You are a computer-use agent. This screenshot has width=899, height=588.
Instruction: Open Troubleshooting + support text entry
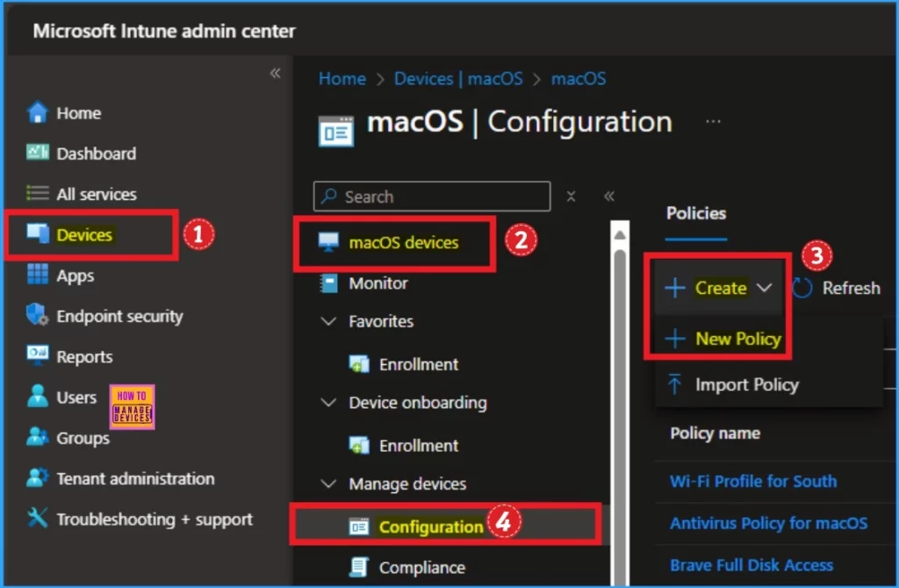[155, 520]
